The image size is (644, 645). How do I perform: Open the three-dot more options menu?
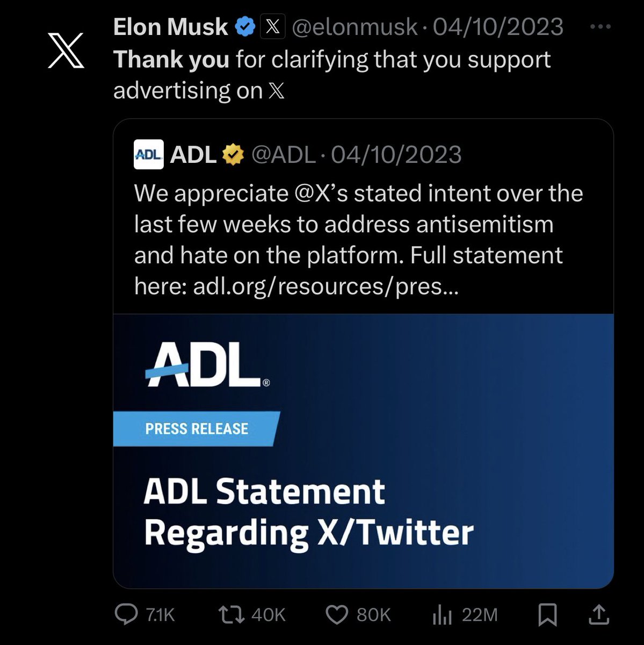pyautogui.click(x=600, y=27)
